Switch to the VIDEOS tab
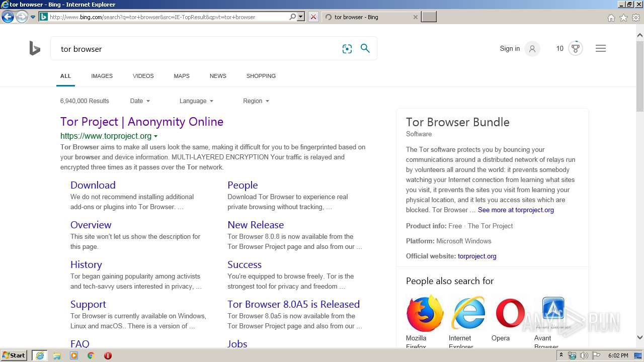The image size is (644, 362). [143, 76]
